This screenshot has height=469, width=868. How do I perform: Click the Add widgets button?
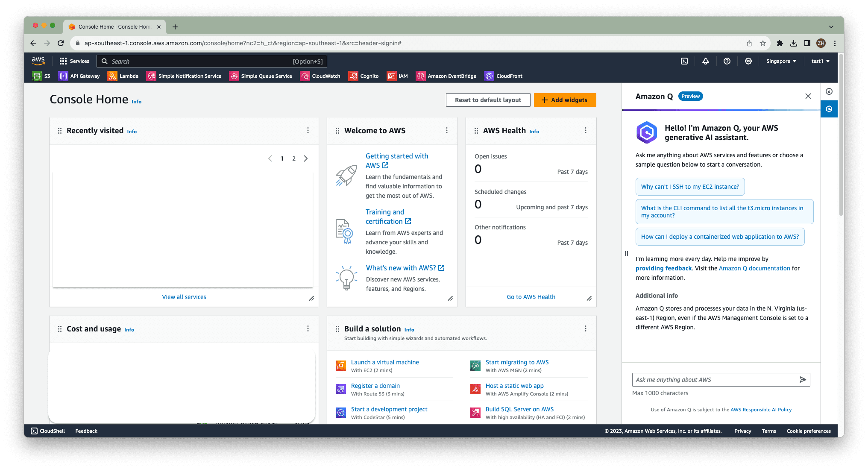pyautogui.click(x=565, y=100)
